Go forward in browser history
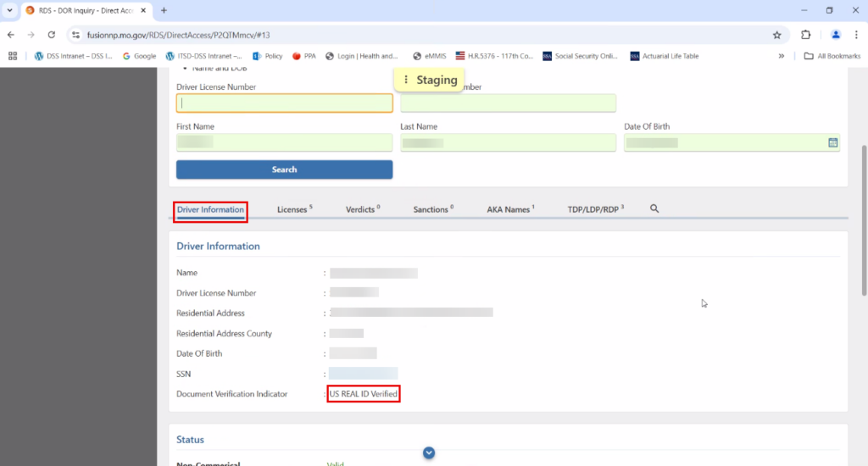The height and width of the screenshot is (466, 868). pos(31,35)
